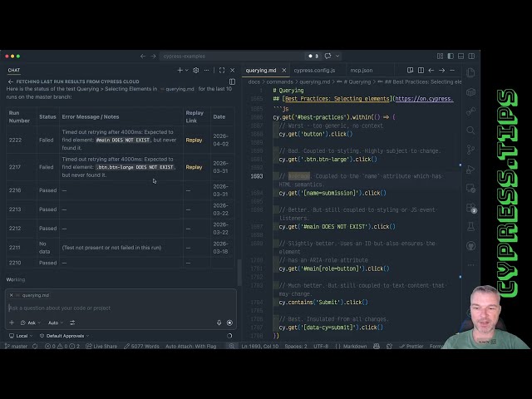Screen dimensions: 532x399
Task: Switch to querying.md tab
Action: point(261,70)
